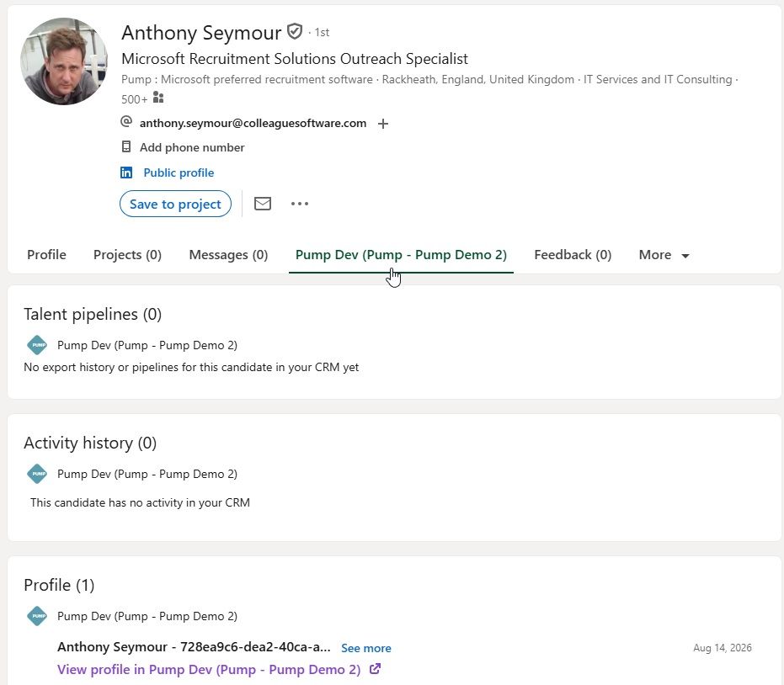This screenshot has height=685, width=784.
Task: Click the 500+ connections count
Action: pyautogui.click(x=135, y=99)
